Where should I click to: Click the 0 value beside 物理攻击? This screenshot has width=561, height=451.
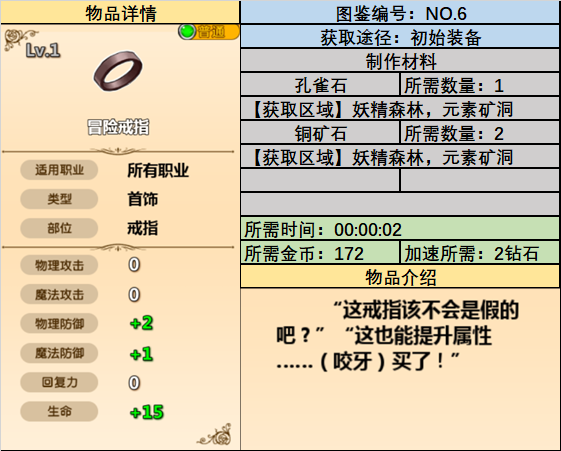(134, 265)
